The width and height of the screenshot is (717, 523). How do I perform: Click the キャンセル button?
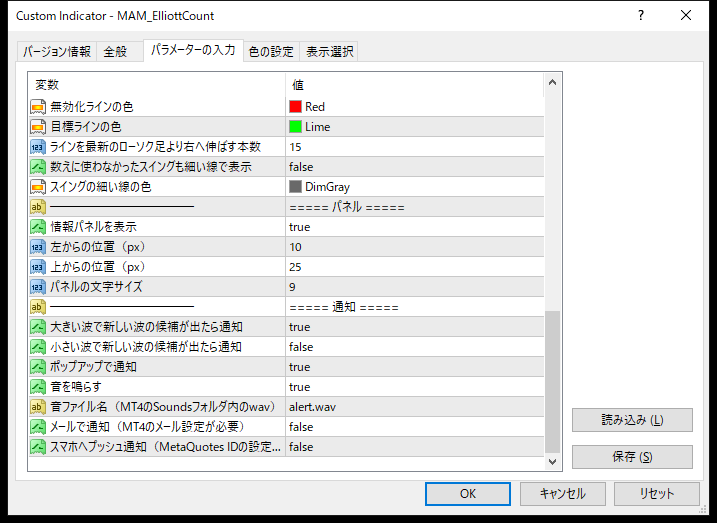562,494
